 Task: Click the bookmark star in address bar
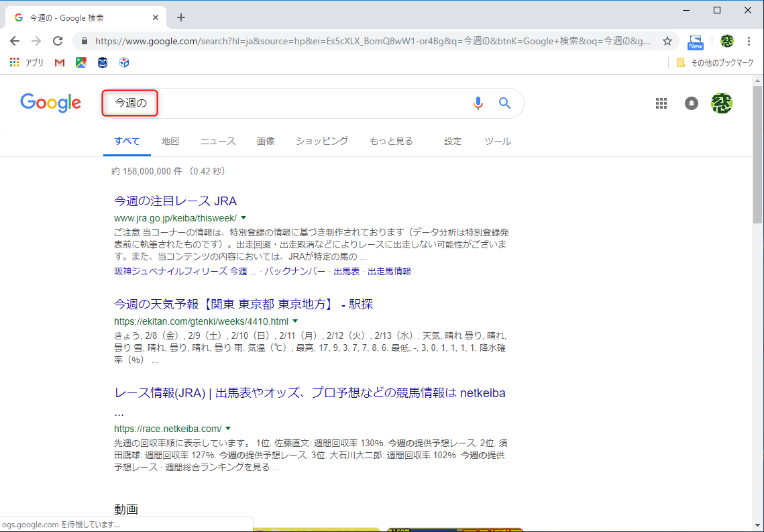(x=667, y=41)
